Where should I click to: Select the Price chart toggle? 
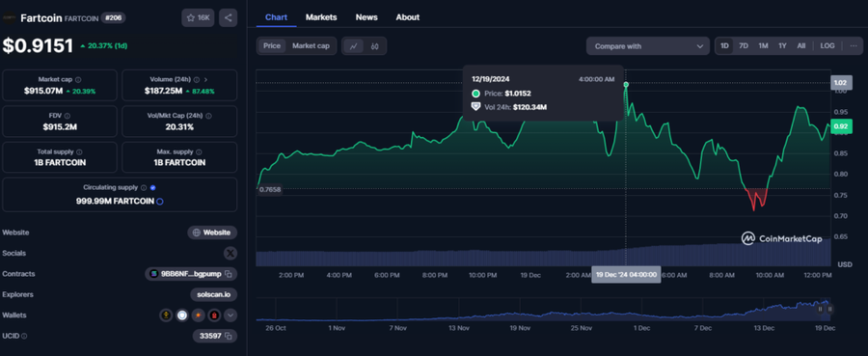[x=272, y=46]
